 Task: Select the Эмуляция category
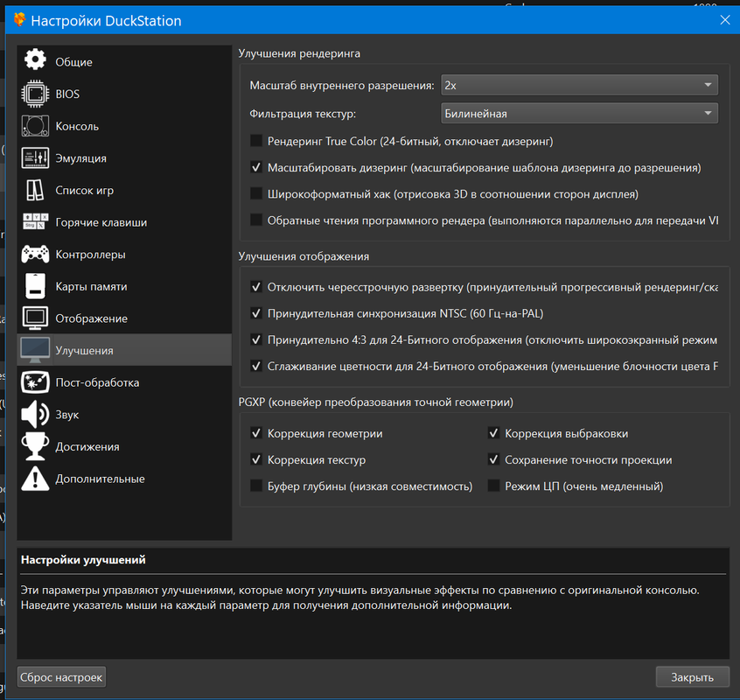point(124,158)
